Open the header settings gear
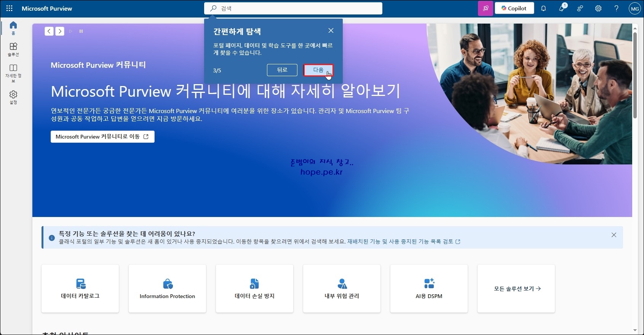The image size is (644, 335). 598,8
